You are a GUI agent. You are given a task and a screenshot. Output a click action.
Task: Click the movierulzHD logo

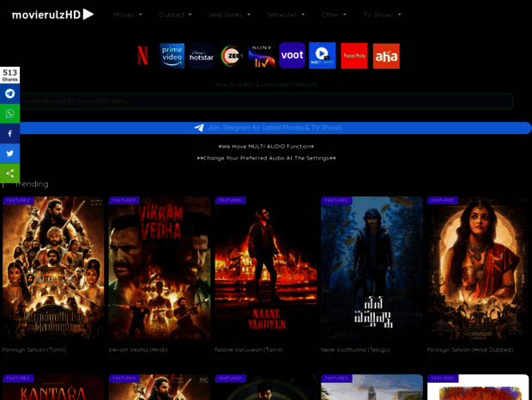click(52, 15)
